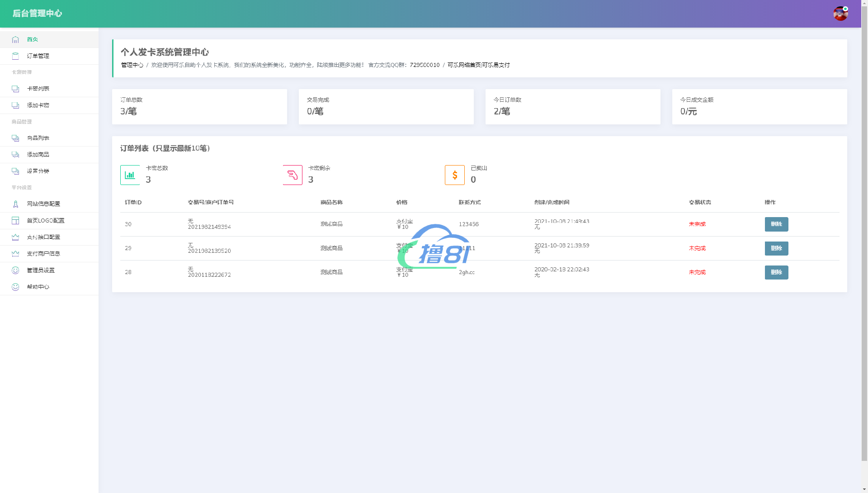
Task: Click the 添加商品 sidebar icon
Action: pyautogui.click(x=16, y=154)
